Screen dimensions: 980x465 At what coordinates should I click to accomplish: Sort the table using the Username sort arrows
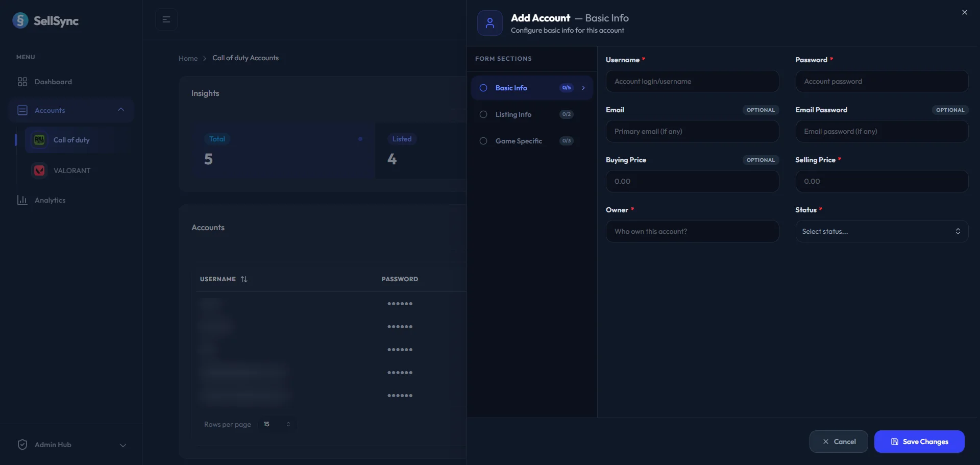(x=244, y=279)
